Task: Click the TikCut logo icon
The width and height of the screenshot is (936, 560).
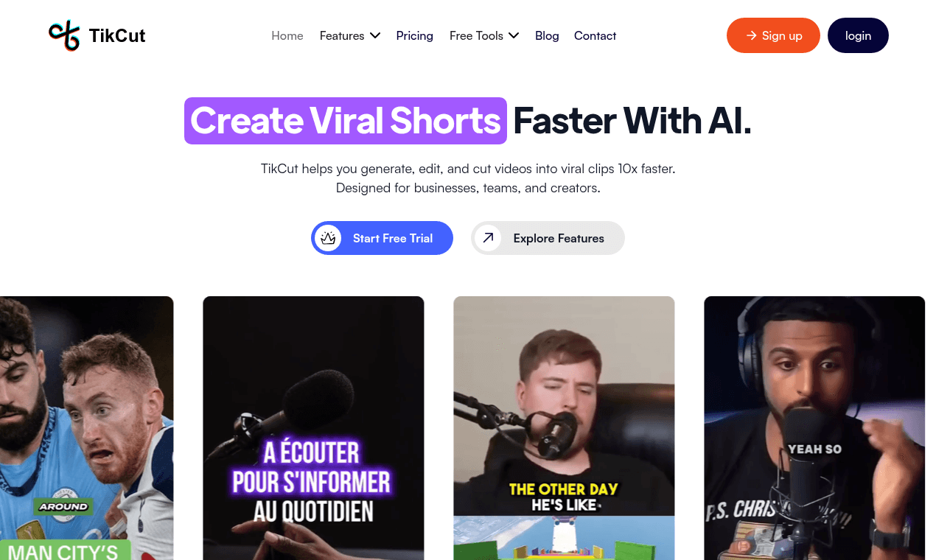Action: click(x=64, y=35)
